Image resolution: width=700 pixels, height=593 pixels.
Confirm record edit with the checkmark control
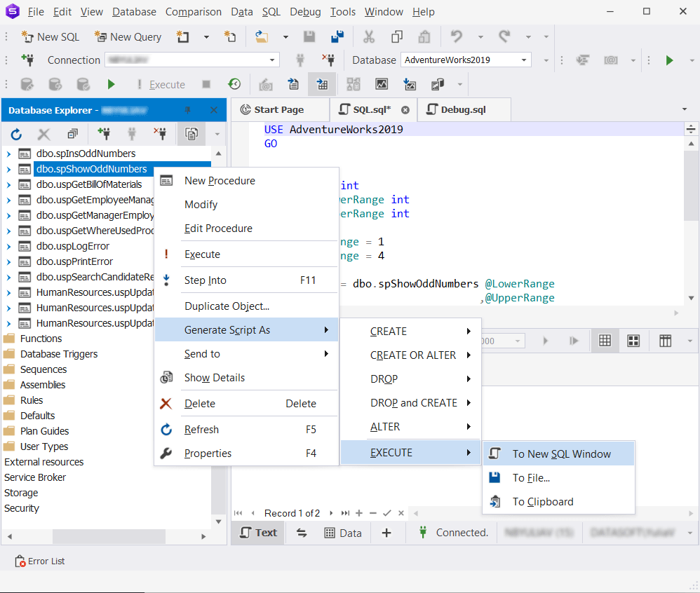pyautogui.click(x=388, y=513)
